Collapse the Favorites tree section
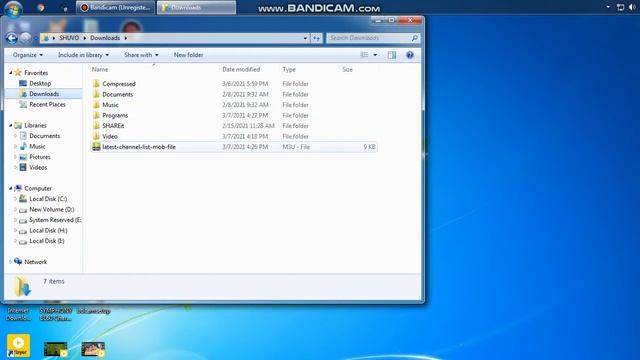The image size is (640, 360). pos(11,73)
